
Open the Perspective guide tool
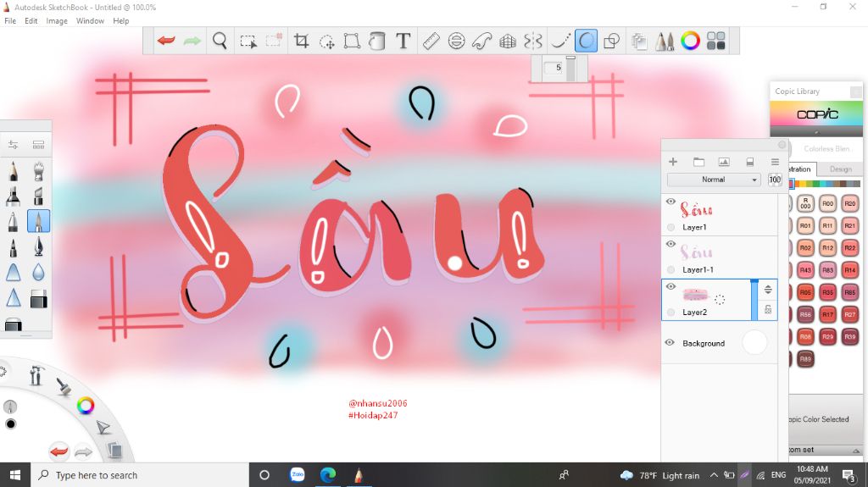[x=508, y=41]
